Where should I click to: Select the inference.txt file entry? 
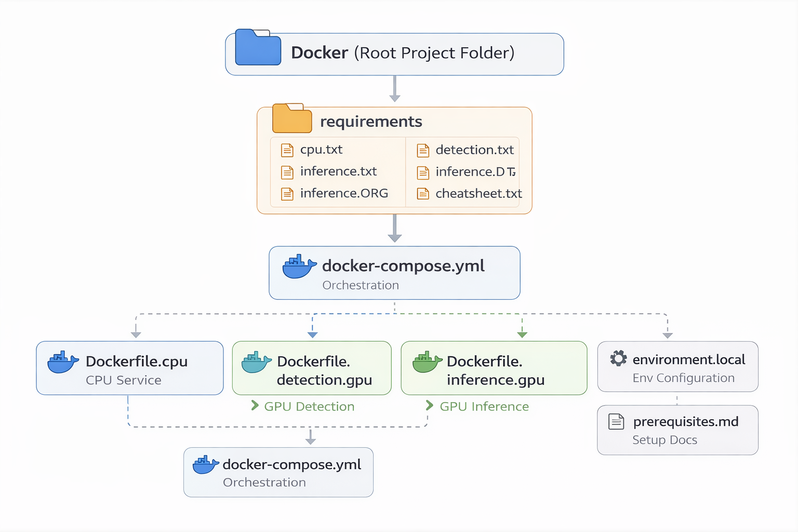(x=338, y=171)
